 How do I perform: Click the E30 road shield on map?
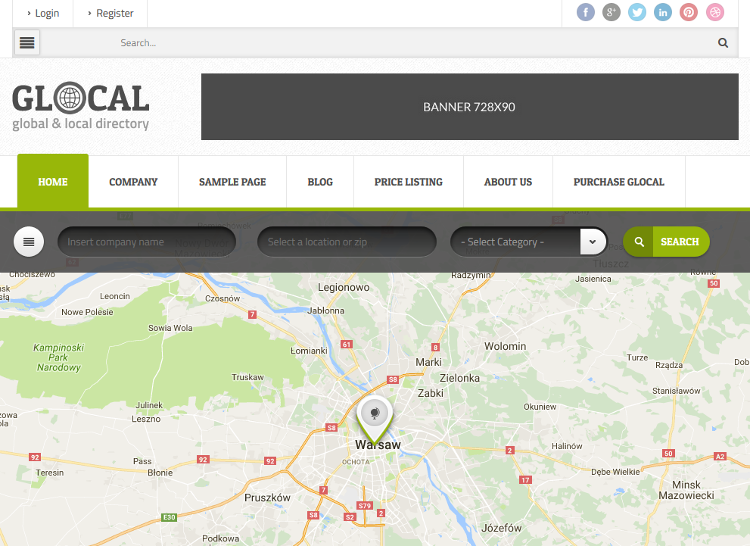point(169,517)
